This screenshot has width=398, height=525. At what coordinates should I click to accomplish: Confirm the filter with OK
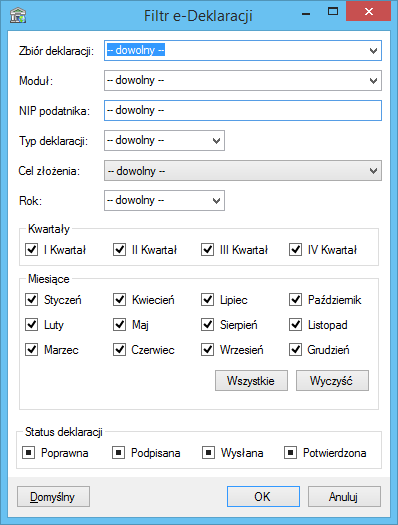coord(263,497)
